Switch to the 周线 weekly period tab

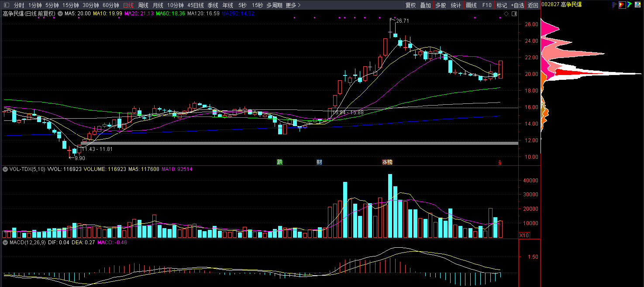(143, 5)
